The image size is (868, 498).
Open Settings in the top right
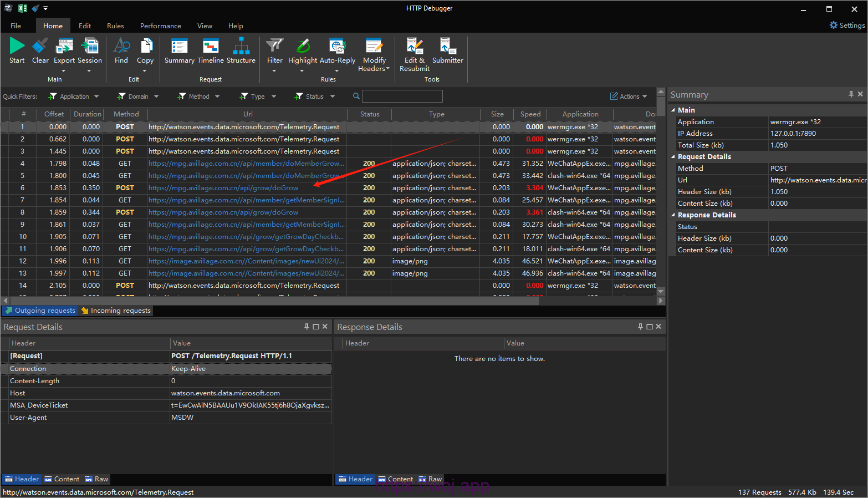(x=847, y=26)
